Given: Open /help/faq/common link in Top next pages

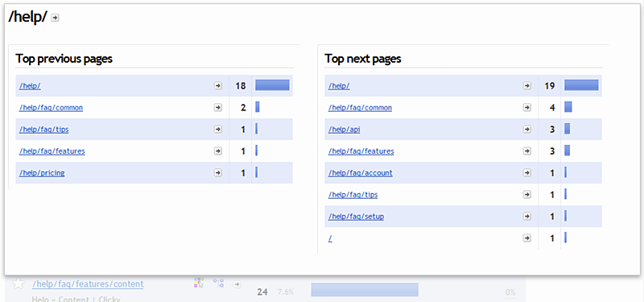Looking at the screenshot, I should [x=360, y=108].
